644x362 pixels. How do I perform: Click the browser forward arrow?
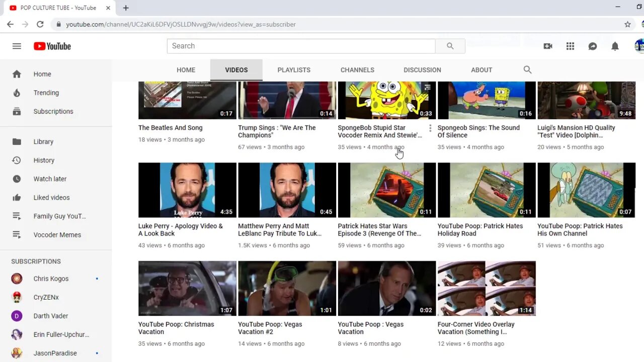coord(25,24)
